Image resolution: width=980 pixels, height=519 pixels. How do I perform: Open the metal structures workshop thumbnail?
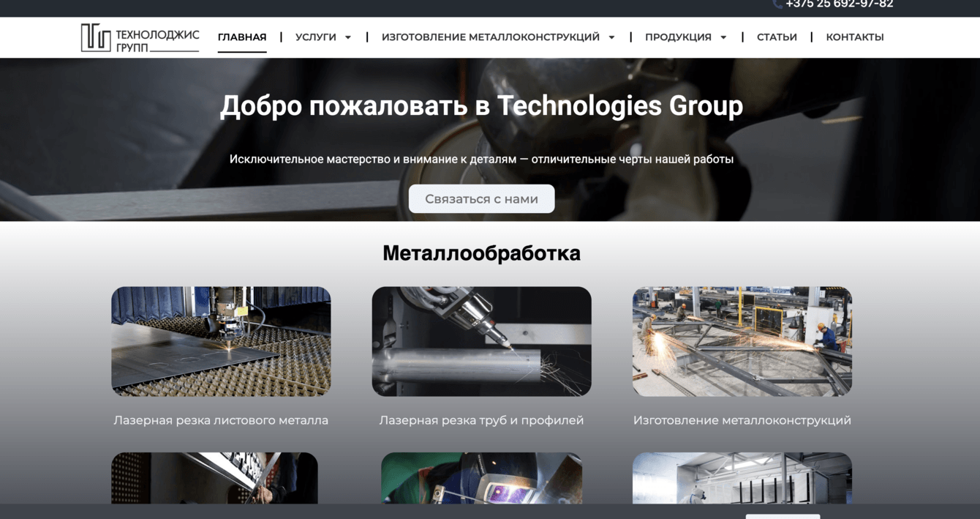coord(742,341)
